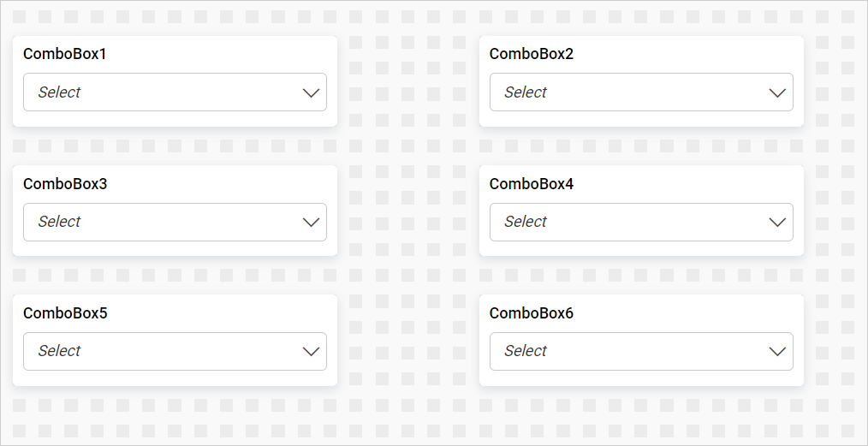Expand ComboBox2 using its down arrow

777,92
